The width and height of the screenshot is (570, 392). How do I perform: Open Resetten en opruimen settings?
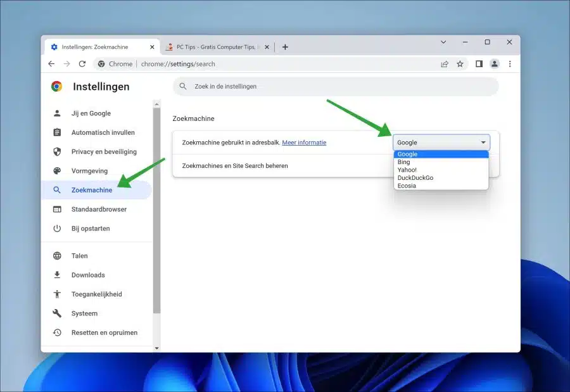coord(96,332)
